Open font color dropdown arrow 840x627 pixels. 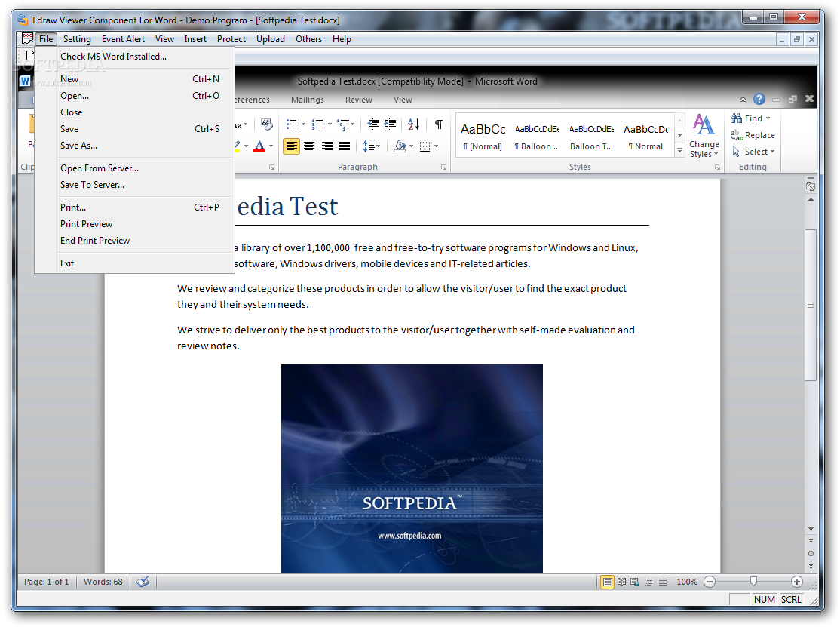(x=271, y=146)
